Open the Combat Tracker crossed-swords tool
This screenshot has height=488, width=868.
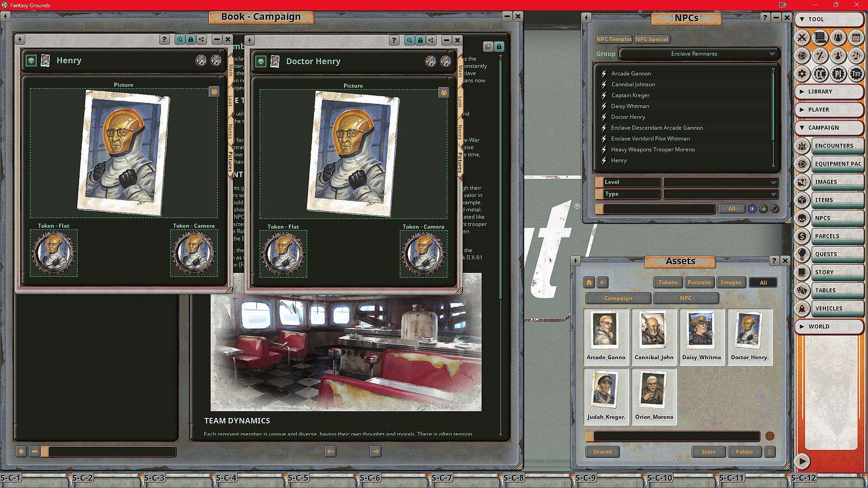(802, 38)
